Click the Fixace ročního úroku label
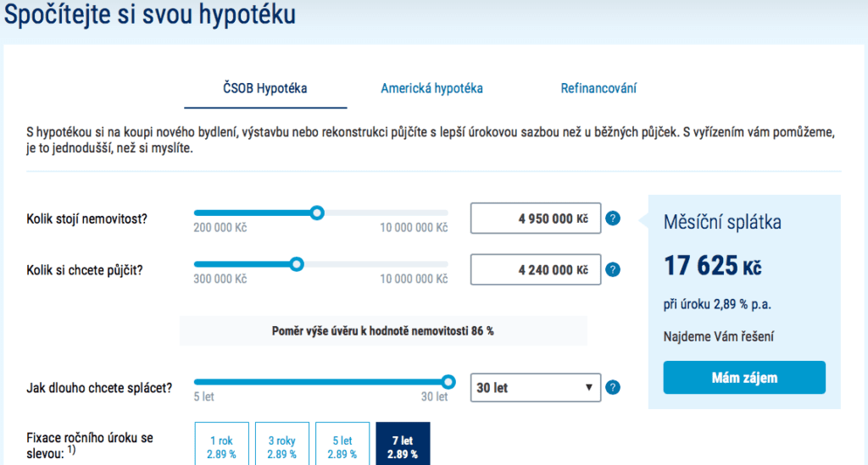 (x=90, y=446)
